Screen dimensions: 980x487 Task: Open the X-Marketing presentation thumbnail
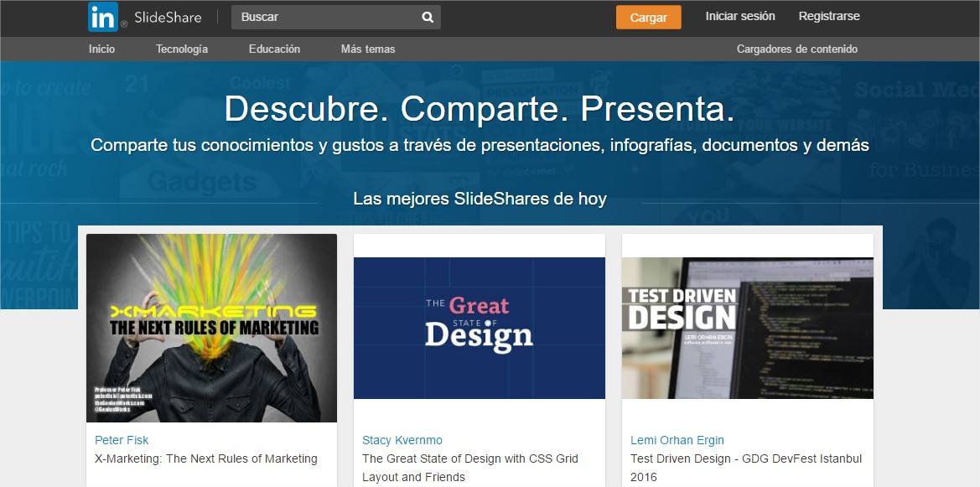tap(211, 328)
